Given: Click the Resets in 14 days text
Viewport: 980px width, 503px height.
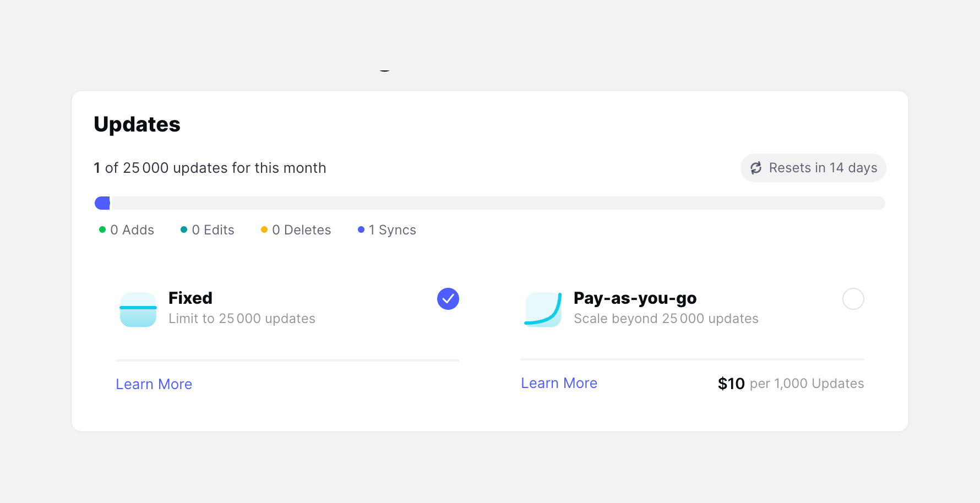Looking at the screenshot, I should click(823, 168).
